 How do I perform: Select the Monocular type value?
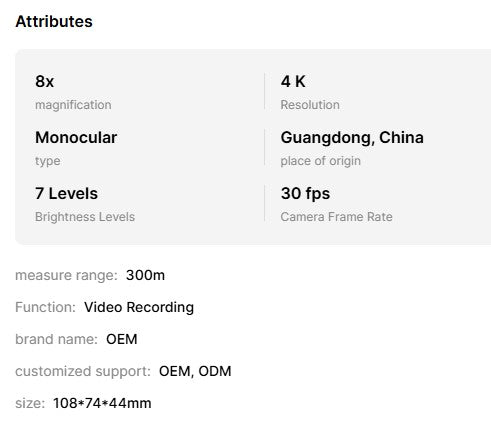tap(76, 137)
